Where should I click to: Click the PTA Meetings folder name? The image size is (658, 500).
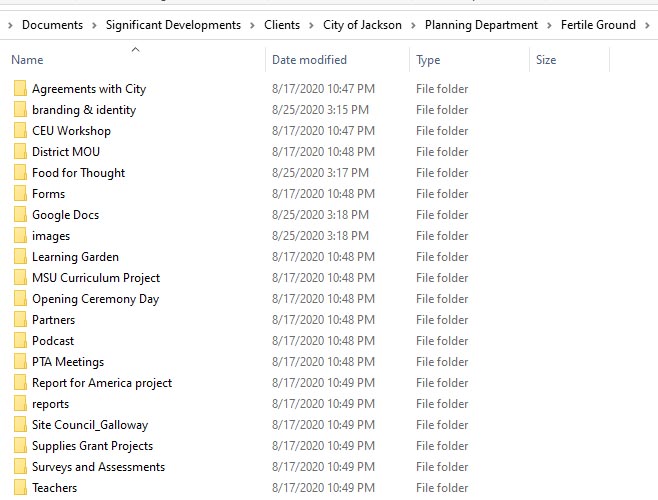68,362
